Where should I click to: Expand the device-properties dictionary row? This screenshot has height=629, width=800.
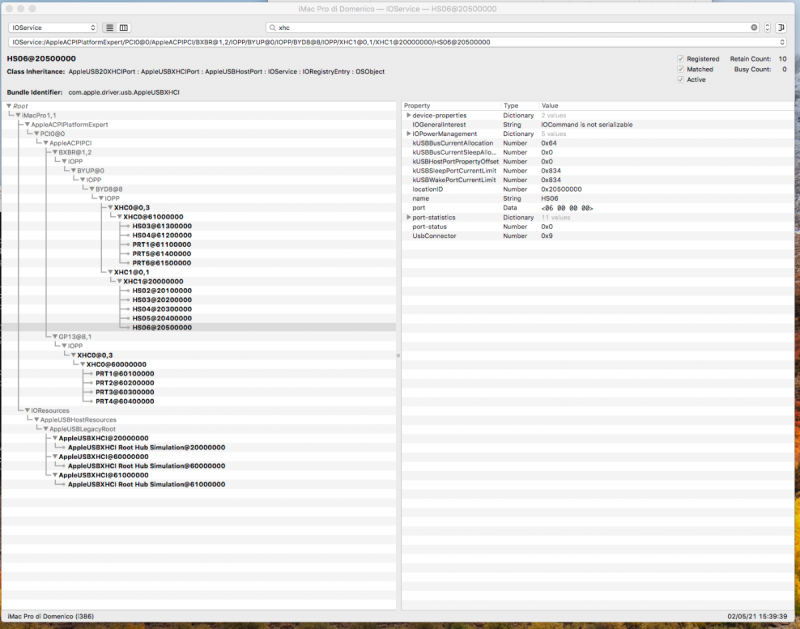(408, 115)
